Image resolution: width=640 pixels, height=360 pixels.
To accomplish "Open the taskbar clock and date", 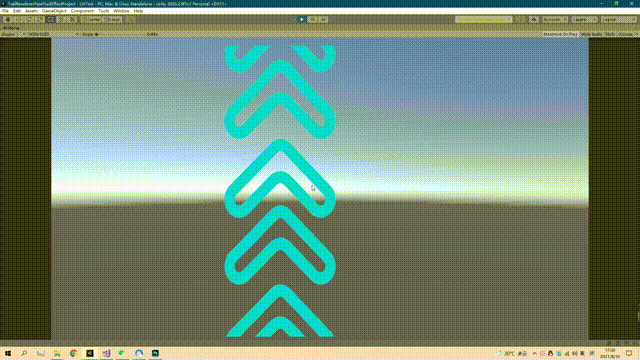I will coord(610,353).
